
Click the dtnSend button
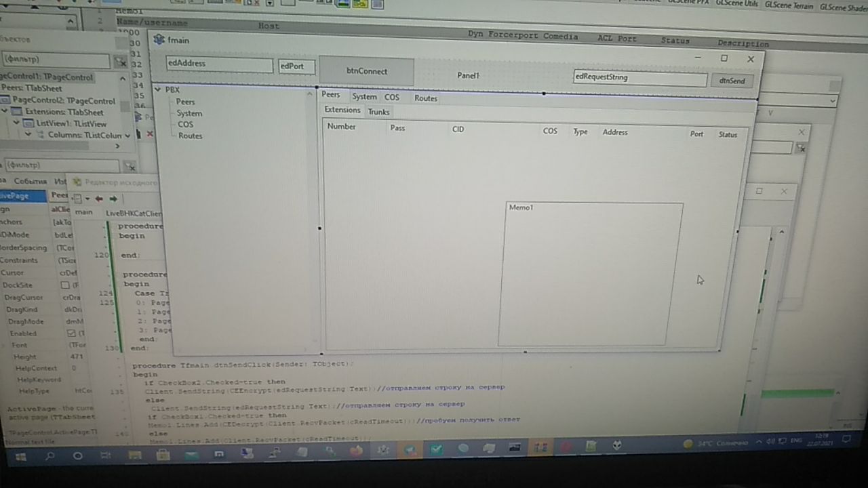[x=732, y=81]
